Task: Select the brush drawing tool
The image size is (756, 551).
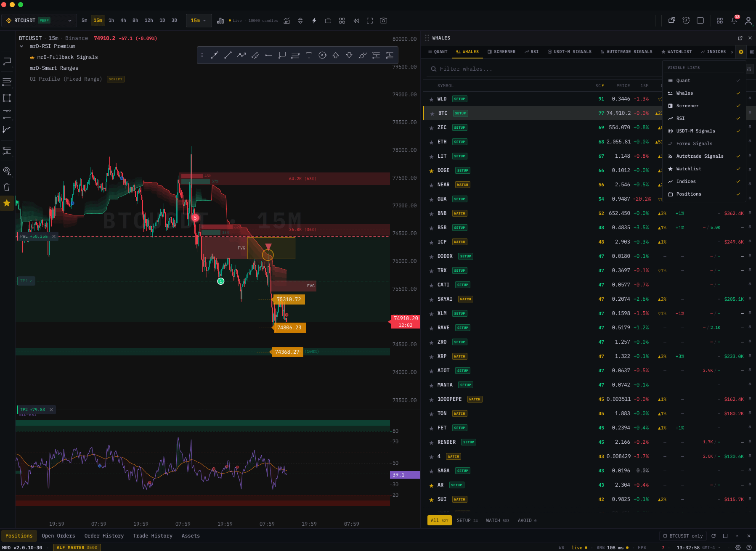Action: coord(363,55)
